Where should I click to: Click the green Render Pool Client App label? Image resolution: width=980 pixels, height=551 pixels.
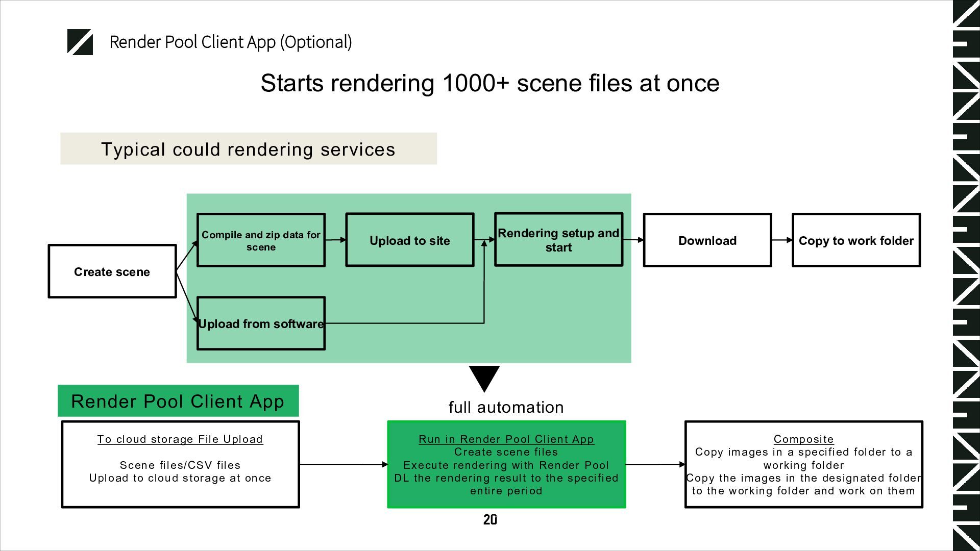coord(178,401)
